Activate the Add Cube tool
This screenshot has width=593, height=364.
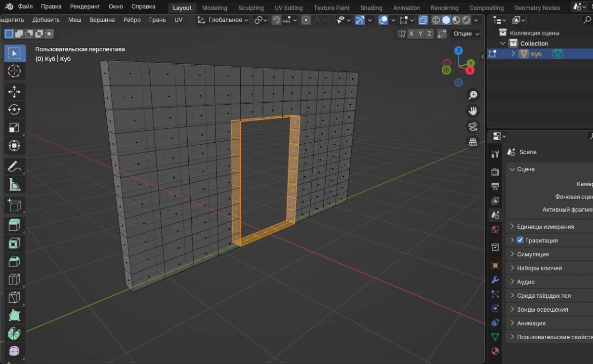14,205
